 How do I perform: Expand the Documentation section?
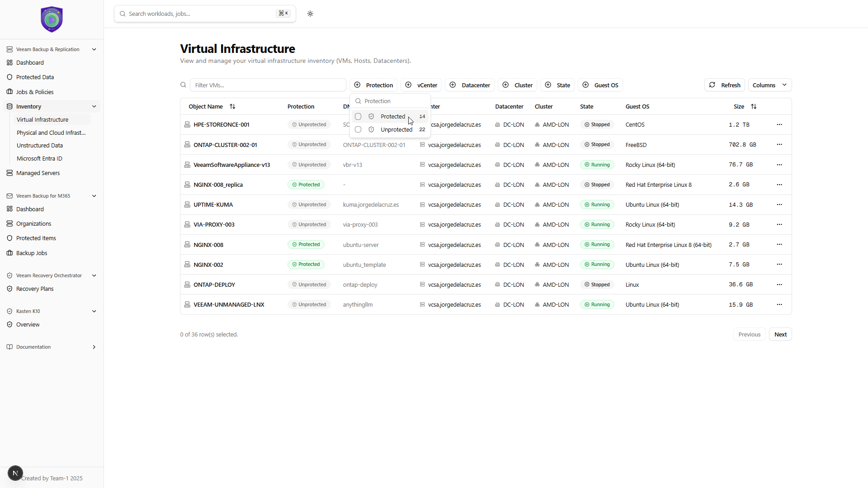tap(94, 347)
